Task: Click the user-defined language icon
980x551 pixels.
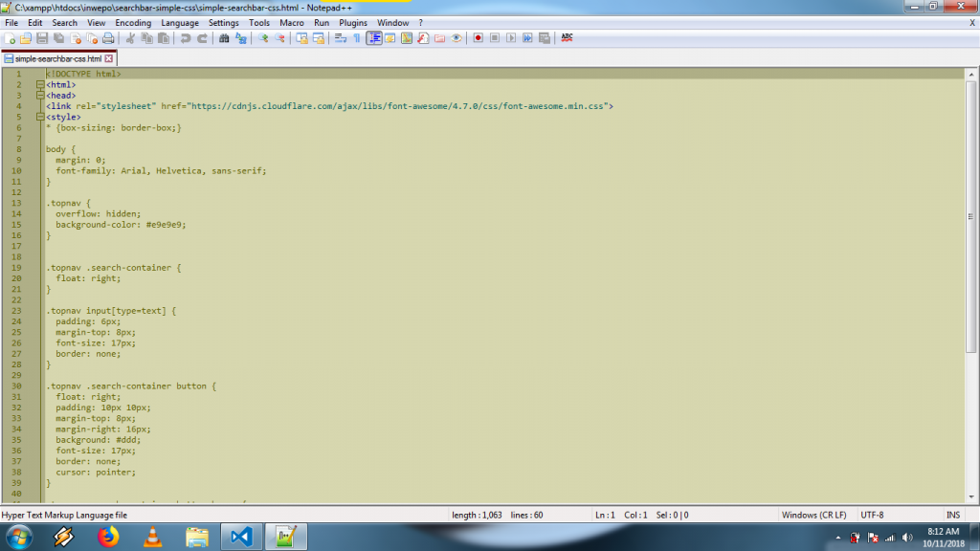Action: pyautogui.click(x=390, y=38)
